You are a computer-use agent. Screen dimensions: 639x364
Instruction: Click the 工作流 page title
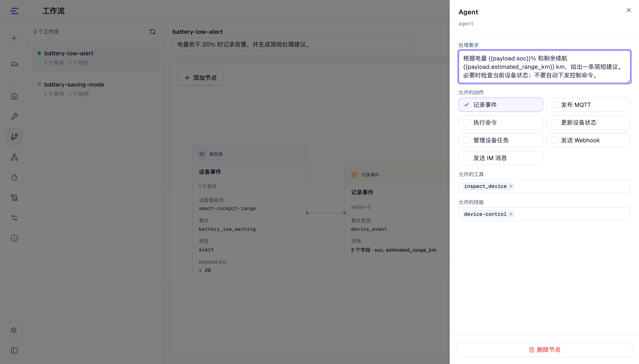click(x=53, y=11)
